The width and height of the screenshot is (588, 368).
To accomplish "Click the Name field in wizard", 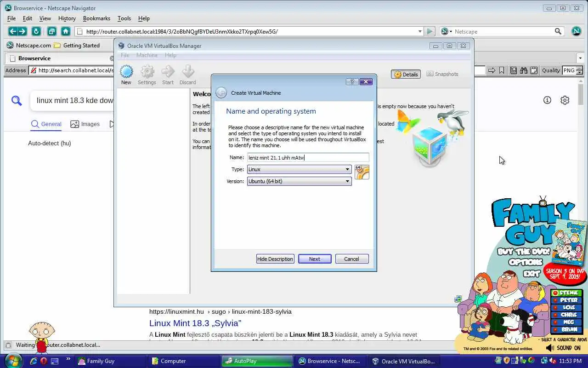I will [x=308, y=157].
